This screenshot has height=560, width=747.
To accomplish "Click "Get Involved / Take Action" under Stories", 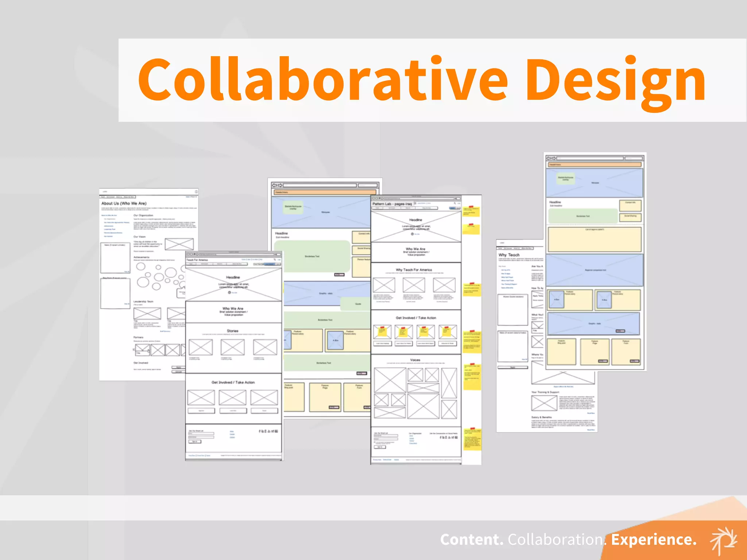I will 233,382.
